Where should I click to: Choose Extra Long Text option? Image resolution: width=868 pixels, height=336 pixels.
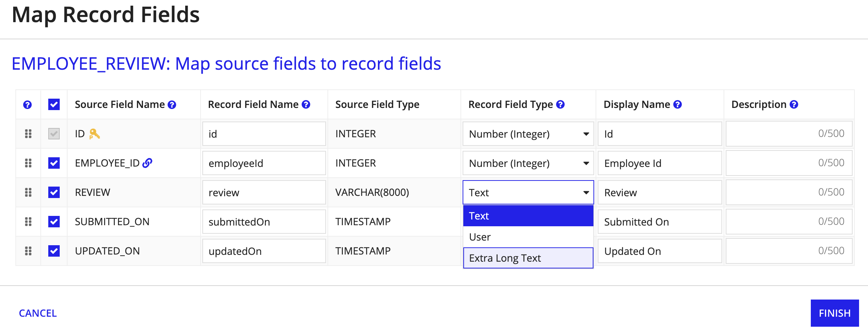click(x=528, y=258)
